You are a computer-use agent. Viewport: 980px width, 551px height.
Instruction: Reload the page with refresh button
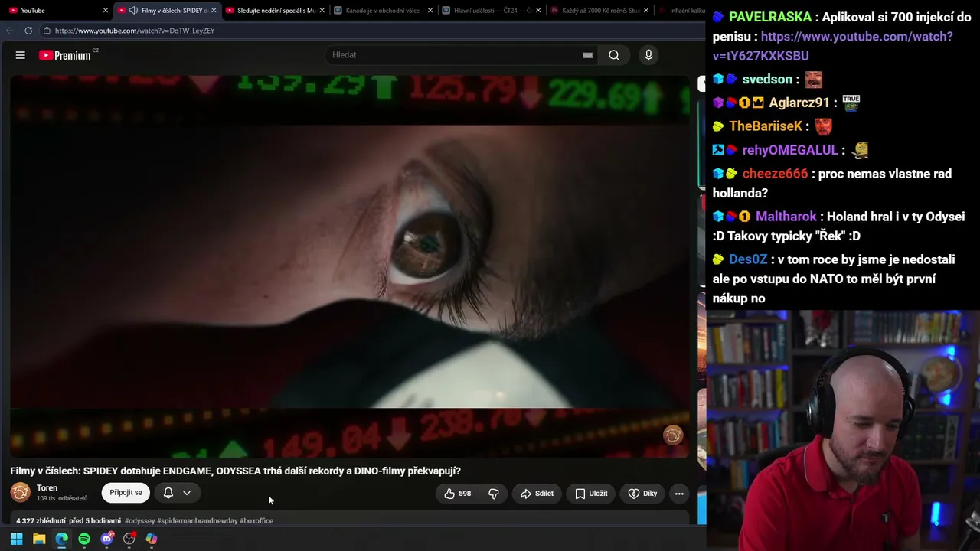(28, 31)
